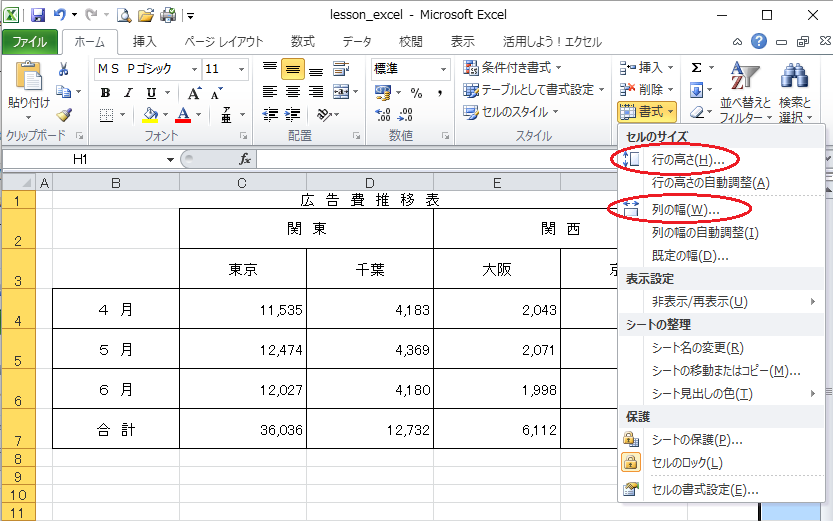833x521 pixels.
Task: Switch to the Data (データ) tab
Action: pos(357,41)
